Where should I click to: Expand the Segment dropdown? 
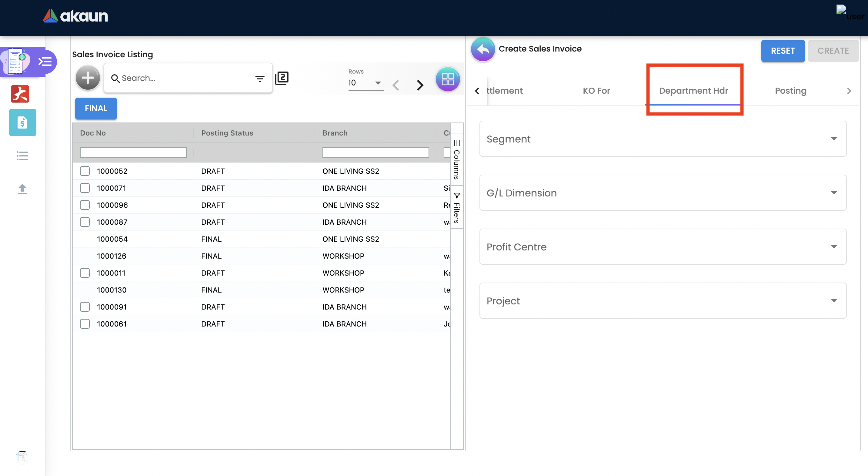point(663,139)
